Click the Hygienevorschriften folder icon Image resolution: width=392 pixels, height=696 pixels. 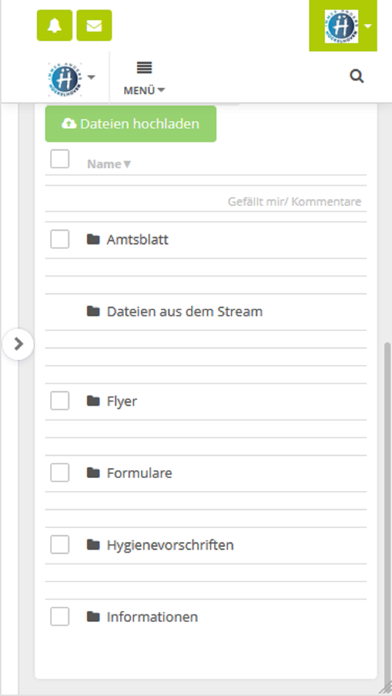tap(93, 545)
